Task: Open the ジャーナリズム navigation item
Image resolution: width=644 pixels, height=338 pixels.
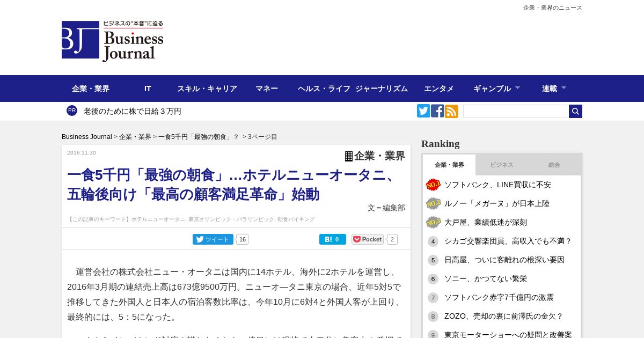Action: (382, 89)
